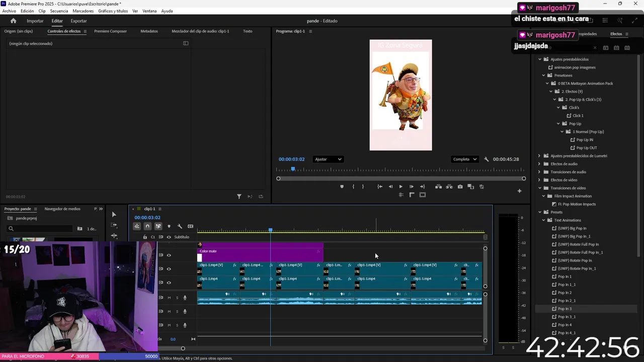Viewport: 644px width, 362px height.
Task: Click filter funnel in Effect Controls
Action: point(239,197)
